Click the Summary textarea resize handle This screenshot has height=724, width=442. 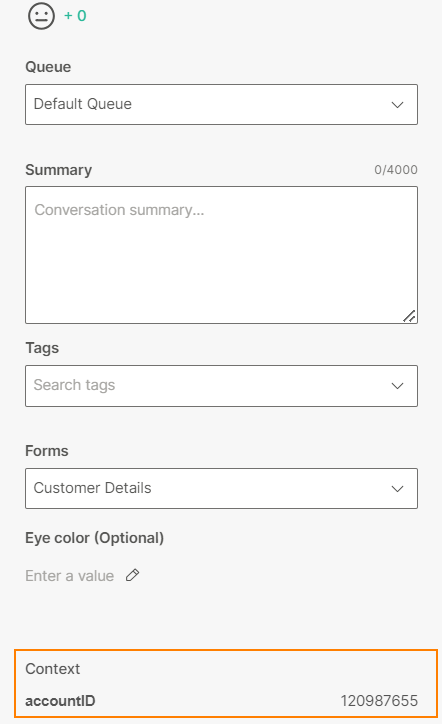pos(409,316)
